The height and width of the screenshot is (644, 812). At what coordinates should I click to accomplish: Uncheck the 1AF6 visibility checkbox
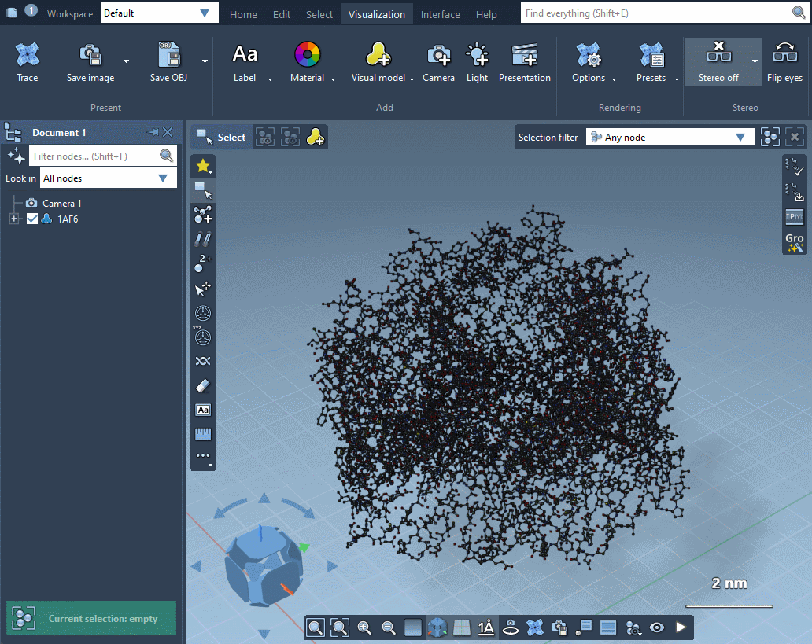click(x=32, y=219)
